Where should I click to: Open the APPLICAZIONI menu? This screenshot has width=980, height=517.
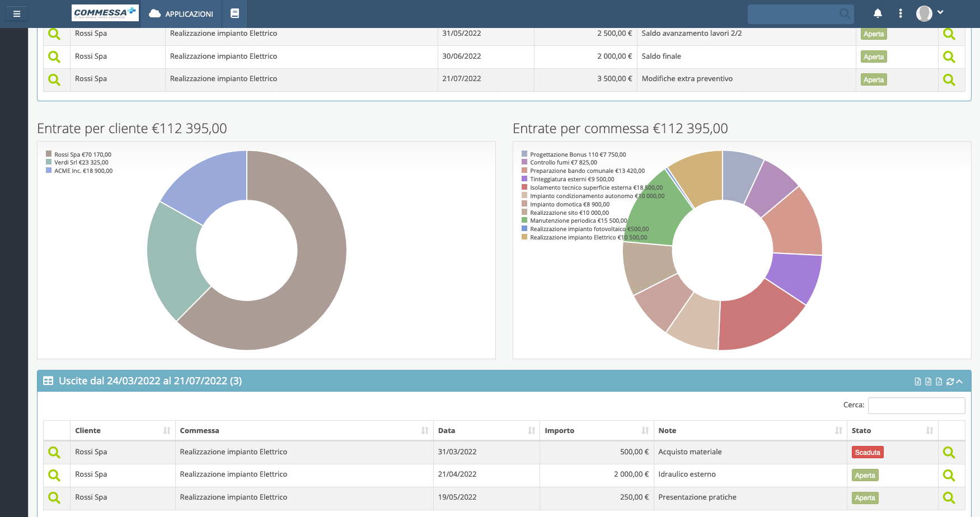pos(181,13)
